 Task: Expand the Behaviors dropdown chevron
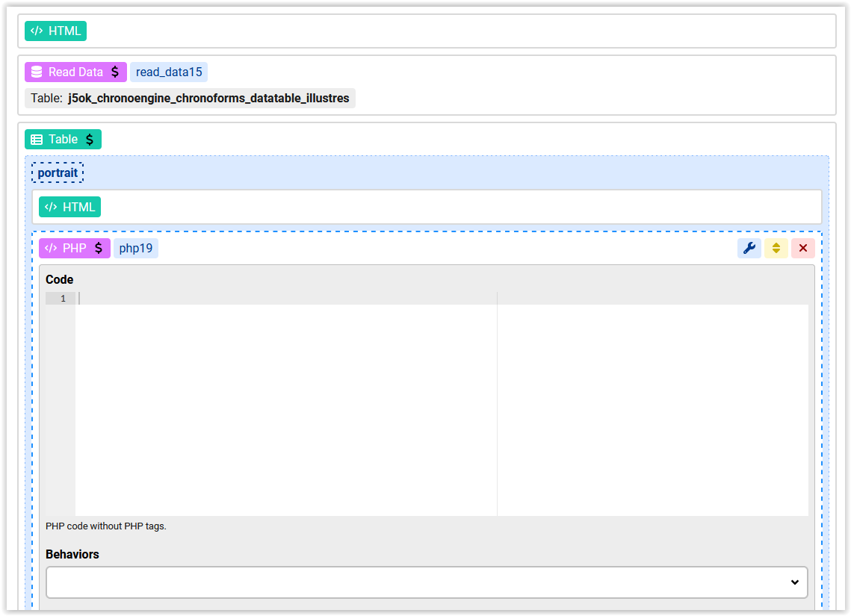pos(794,582)
